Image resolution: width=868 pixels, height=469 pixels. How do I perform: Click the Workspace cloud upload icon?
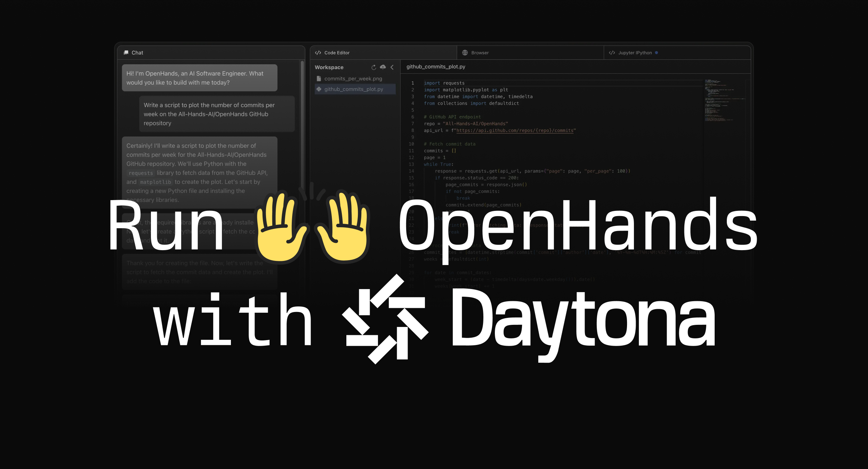pos(383,67)
